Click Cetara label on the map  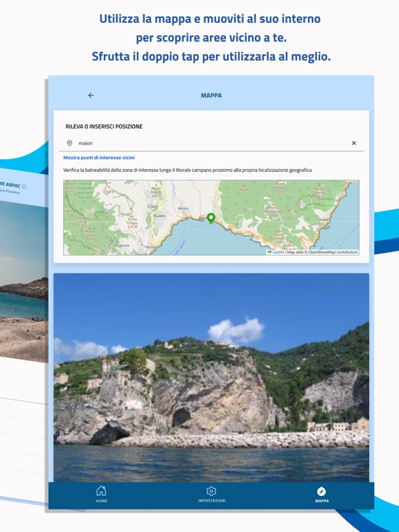tap(323, 220)
